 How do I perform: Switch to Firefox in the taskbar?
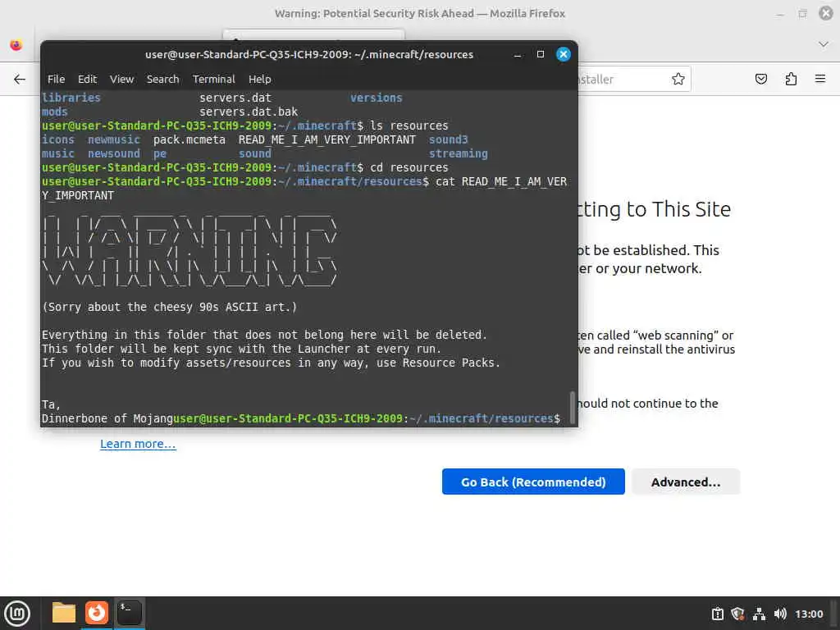point(97,613)
